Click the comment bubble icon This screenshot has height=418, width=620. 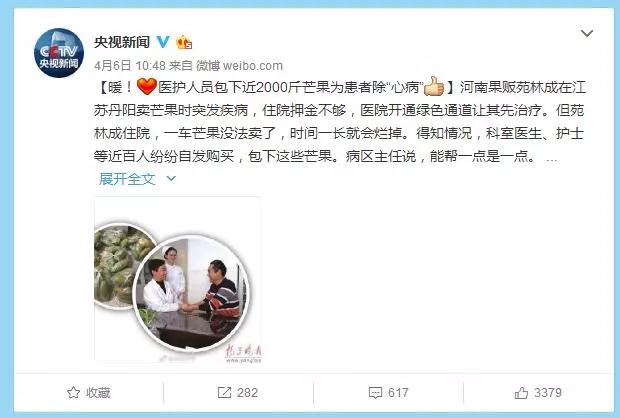[375, 393]
